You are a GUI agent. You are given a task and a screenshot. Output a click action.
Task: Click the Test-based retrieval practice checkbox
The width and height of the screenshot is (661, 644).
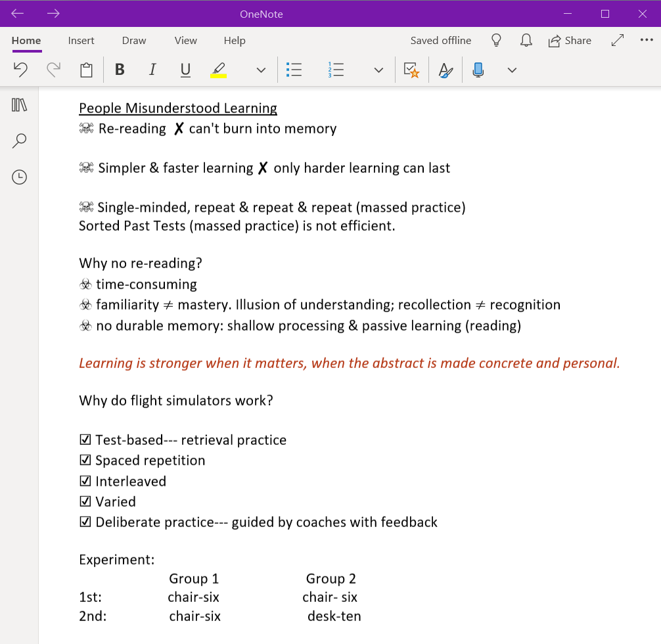(85, 440)
